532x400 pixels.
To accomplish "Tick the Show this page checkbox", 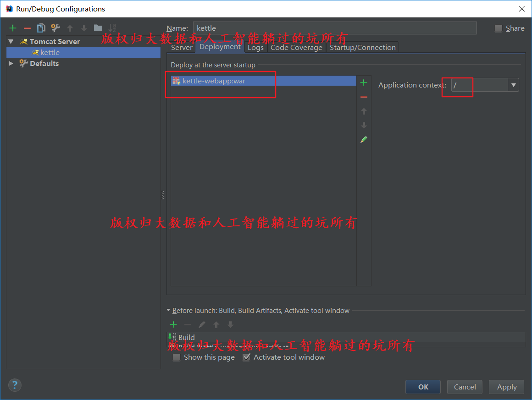I will (x=177, y=357).
